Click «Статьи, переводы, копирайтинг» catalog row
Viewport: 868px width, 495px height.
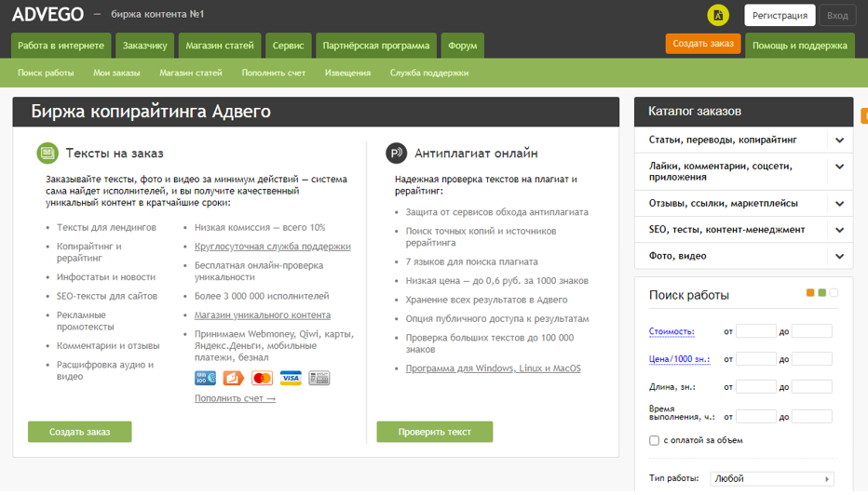pos(743,140)
